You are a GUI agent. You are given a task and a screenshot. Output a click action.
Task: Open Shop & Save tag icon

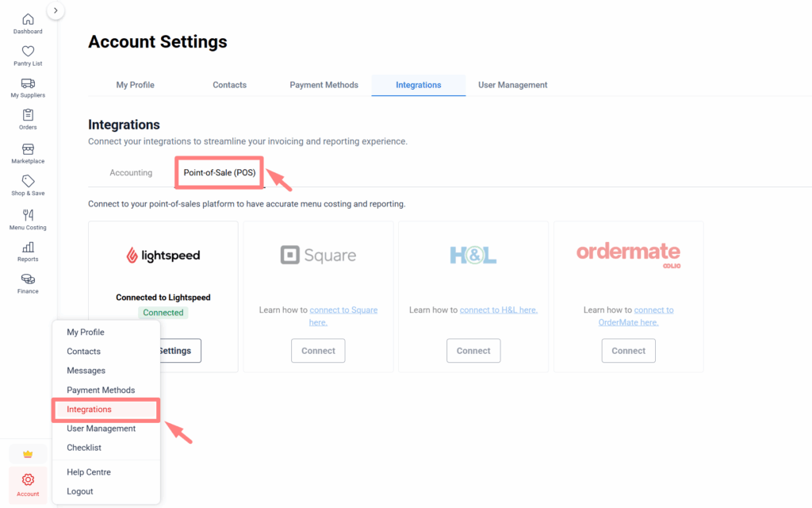(x=28, y=181)
